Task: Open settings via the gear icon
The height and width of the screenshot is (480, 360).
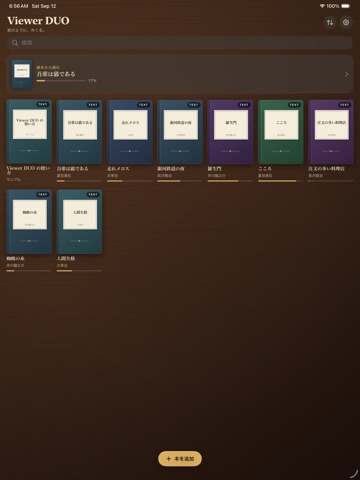Action: (x=346, y=22)
